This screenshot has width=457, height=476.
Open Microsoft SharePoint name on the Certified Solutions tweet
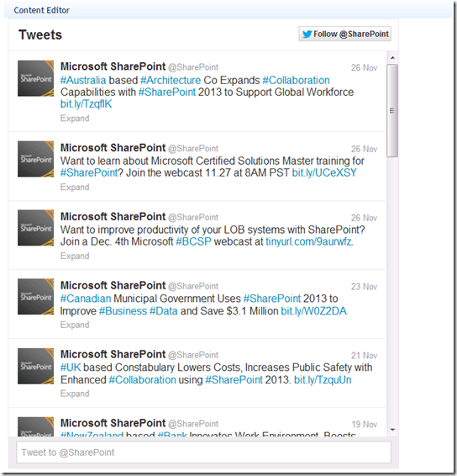113,148
